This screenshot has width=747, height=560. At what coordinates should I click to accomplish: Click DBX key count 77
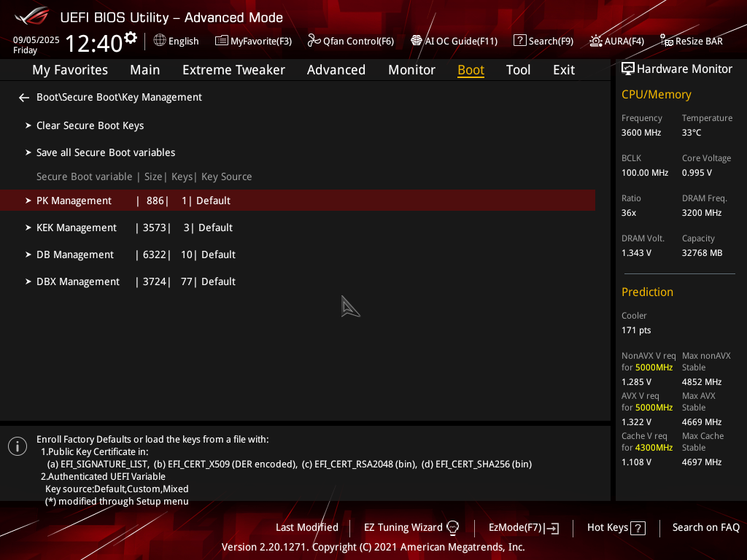tap(186, 282)
